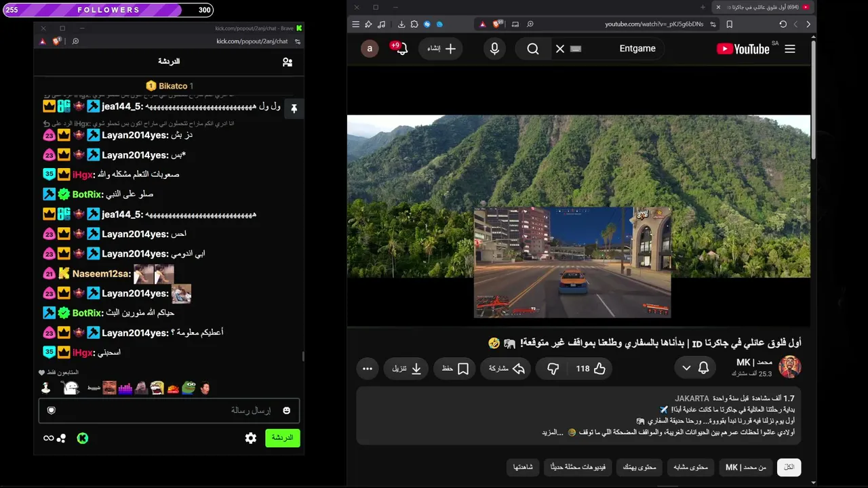Image resolution: width=868 pixels, height=488 pixels.
Task: Send the chat message with green الدردشة button
Action: click(x=282, y=438)
